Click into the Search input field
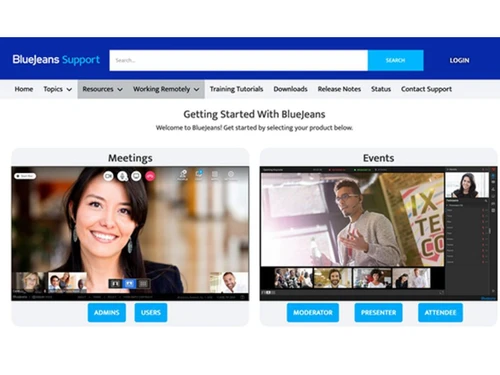Screen dimensions: 500x375 (x=238, y=60)
